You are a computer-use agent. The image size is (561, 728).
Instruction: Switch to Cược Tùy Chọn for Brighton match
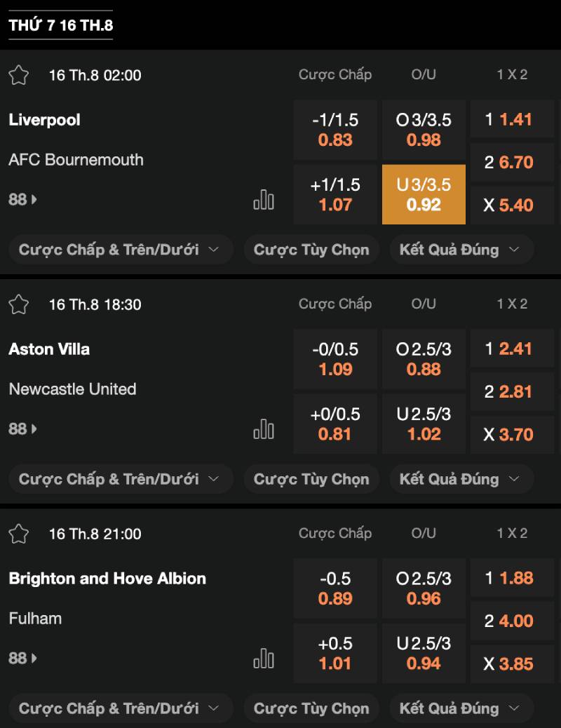[311, 708]
